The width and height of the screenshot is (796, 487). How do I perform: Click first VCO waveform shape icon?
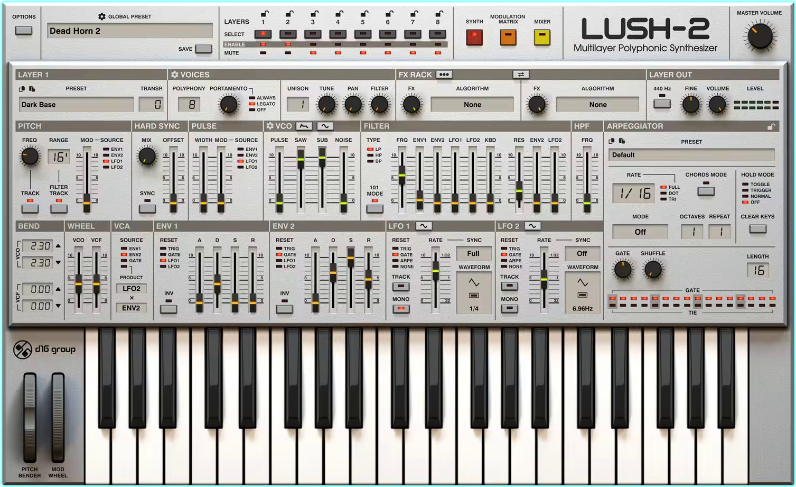pos(304,126)
